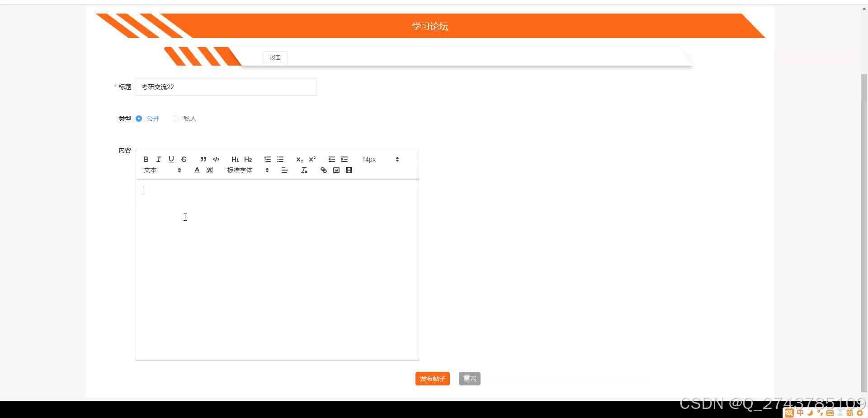Apply Heading 1 style
The image size is (868, 418).
click(235, 159)
